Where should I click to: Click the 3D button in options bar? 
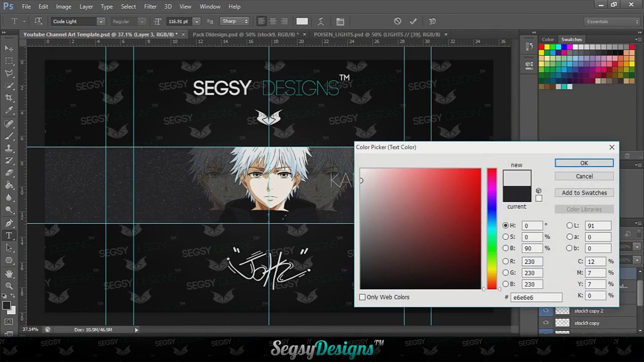(x=432, y=21)
